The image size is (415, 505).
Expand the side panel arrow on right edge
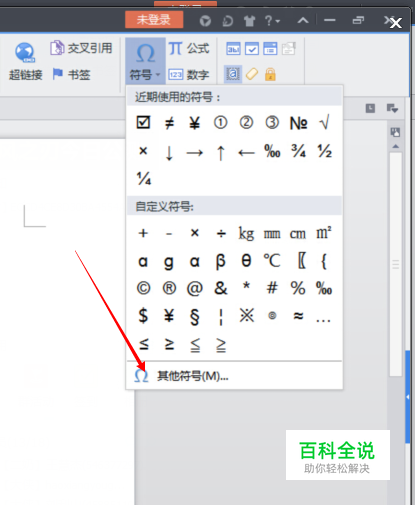(408, 397)
